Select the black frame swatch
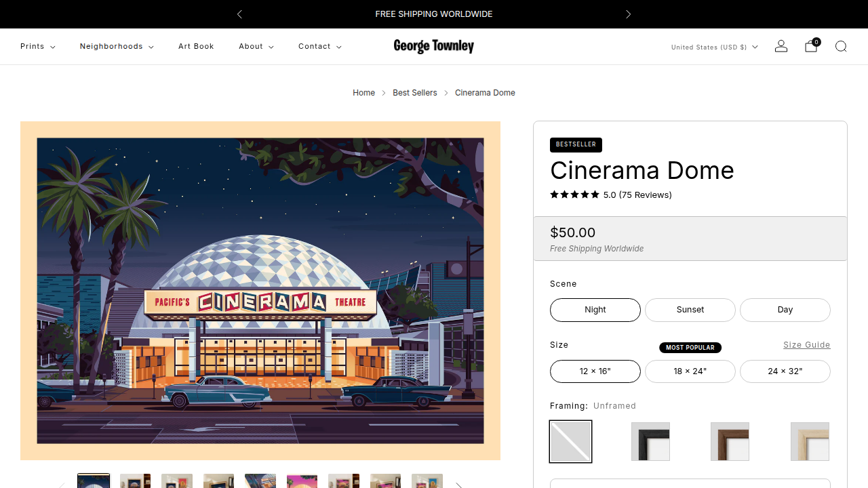Screen dimensions: 868x488 point(650,441)
